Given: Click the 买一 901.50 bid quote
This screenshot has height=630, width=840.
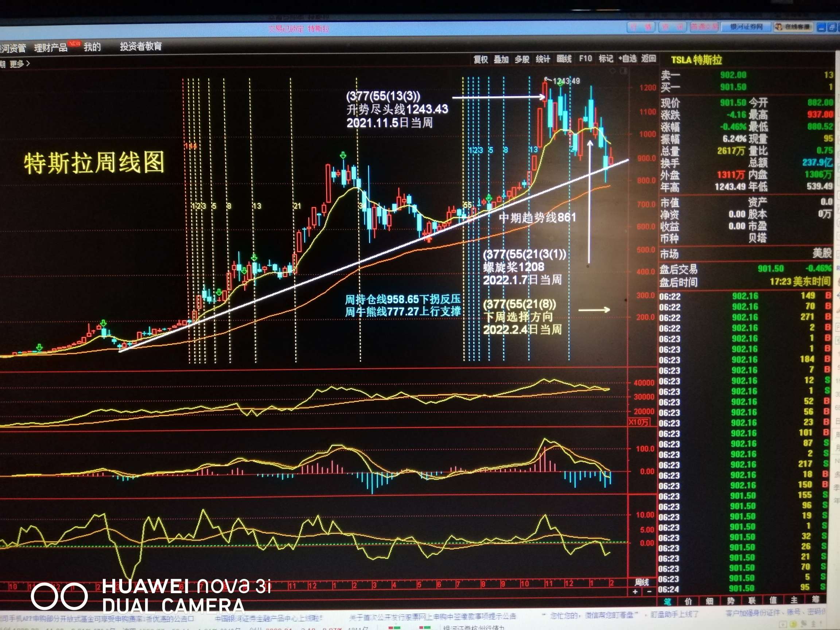Looking at the screenshot, I should pyautogui.click(x=746, y=87).
